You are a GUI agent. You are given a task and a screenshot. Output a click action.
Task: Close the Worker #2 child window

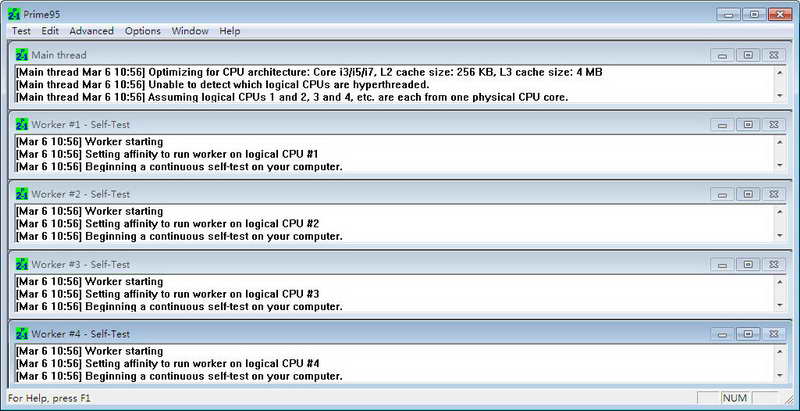tap(774, 194)
